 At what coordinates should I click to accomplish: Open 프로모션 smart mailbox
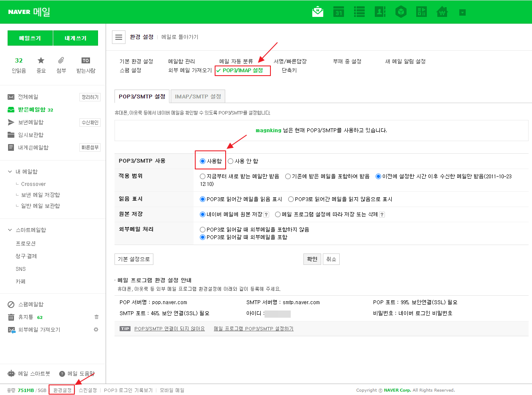click(x=26, y=244)
